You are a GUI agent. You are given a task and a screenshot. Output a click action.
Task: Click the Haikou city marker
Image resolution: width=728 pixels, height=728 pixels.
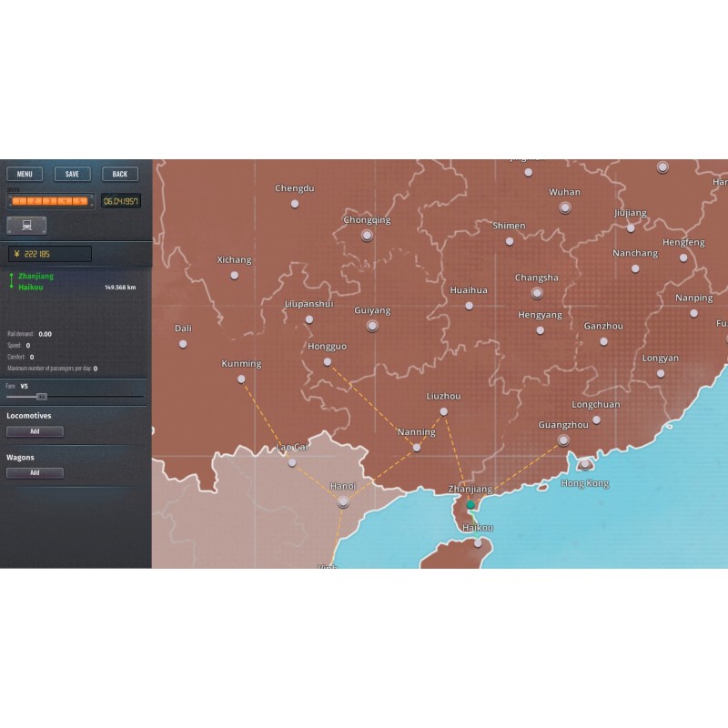tap(478, 542)
